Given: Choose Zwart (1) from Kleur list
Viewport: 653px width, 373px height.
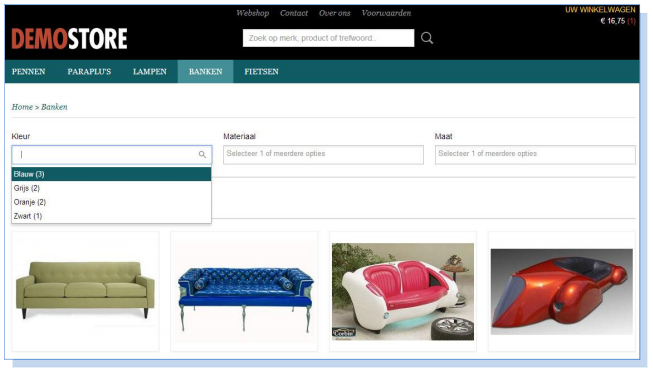Looking at the screenshot, I should (111, 216).
